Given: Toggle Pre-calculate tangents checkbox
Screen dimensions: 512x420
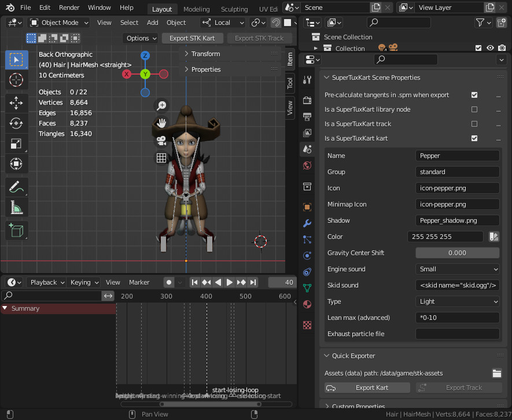Looking at the screenshot, I should pyautogui.click(x=474, y=95).
